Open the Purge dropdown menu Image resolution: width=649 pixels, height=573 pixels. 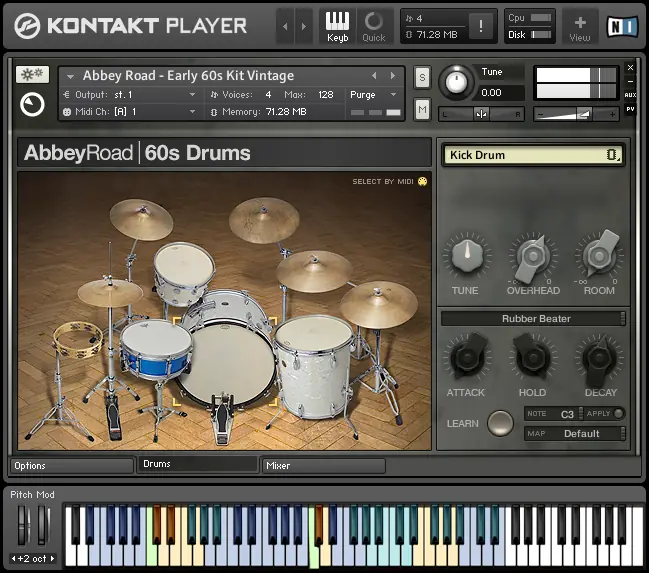pyautogui.click(x=373, y=95)
